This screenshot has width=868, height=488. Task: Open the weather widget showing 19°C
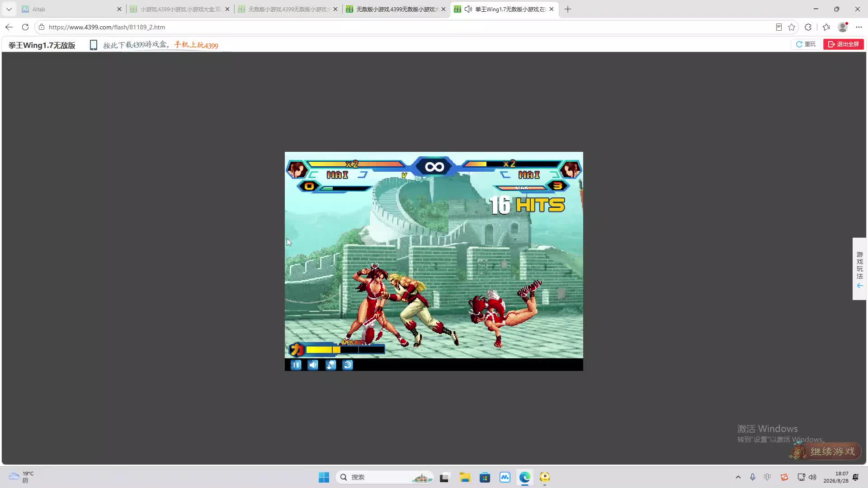21,477
